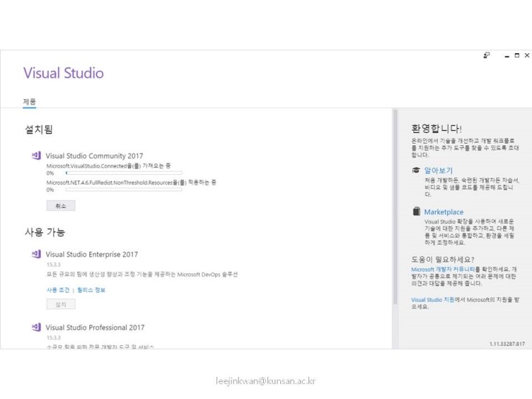This screenshot has width=532, height=399.
Task: Click the 설치 button under Enterprise 2017
Action: [x=60, y=304]
